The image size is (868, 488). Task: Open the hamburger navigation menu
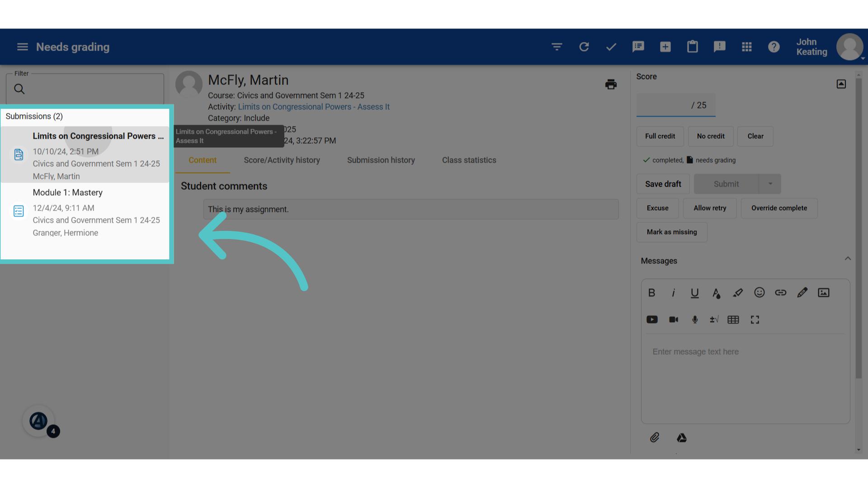[x=23, y=47]
